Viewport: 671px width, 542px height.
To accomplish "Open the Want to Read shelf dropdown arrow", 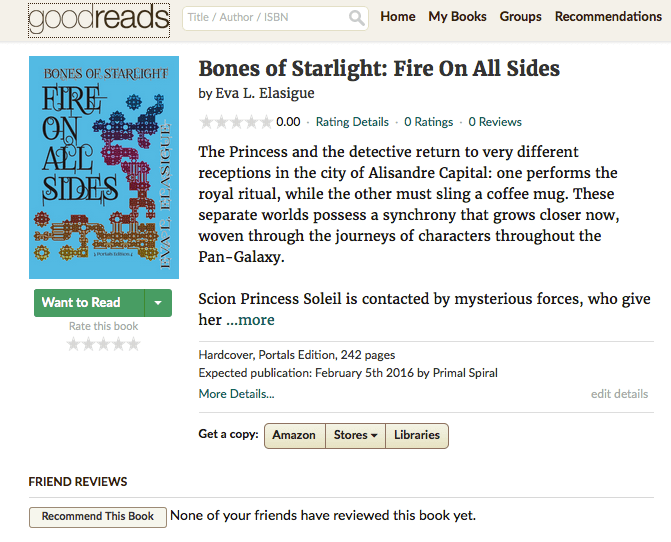I will (x=158, y=303).
